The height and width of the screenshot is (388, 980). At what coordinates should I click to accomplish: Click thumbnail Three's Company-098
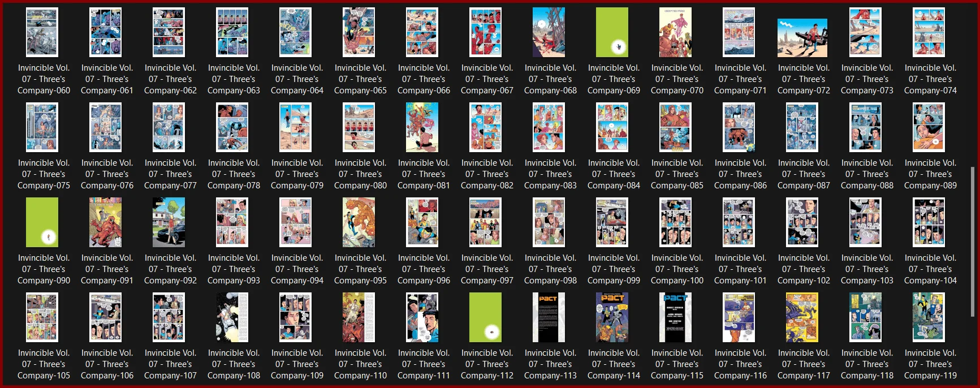pos(549,222)
